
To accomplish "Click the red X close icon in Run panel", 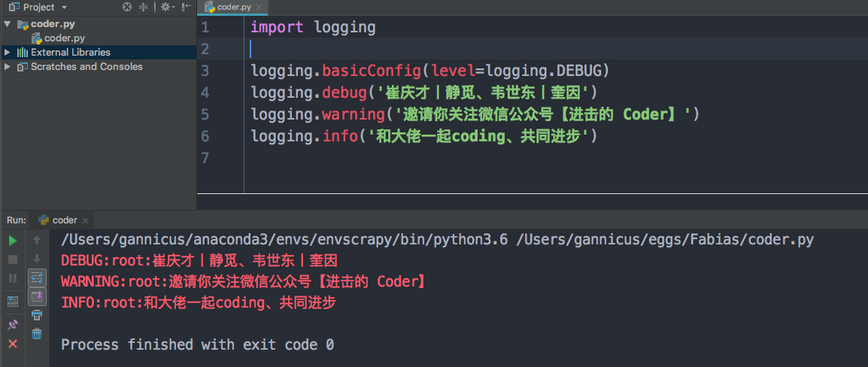I will tap(12, 344).
